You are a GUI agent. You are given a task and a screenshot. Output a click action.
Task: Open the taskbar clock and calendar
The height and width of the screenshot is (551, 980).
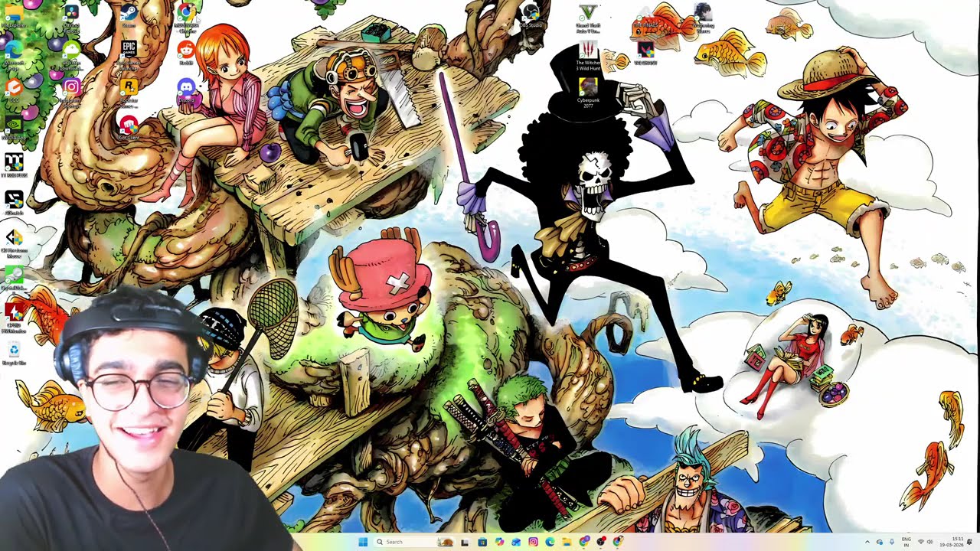[x=953, y=542]
